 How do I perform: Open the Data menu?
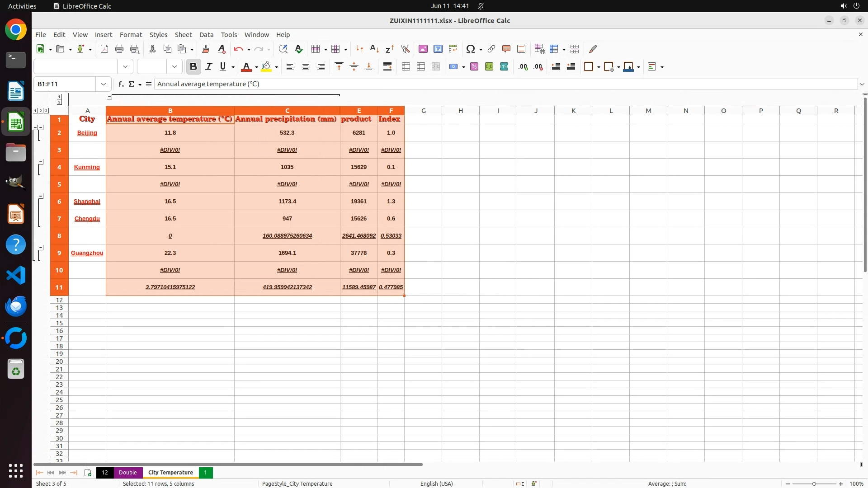click(206, 35)
